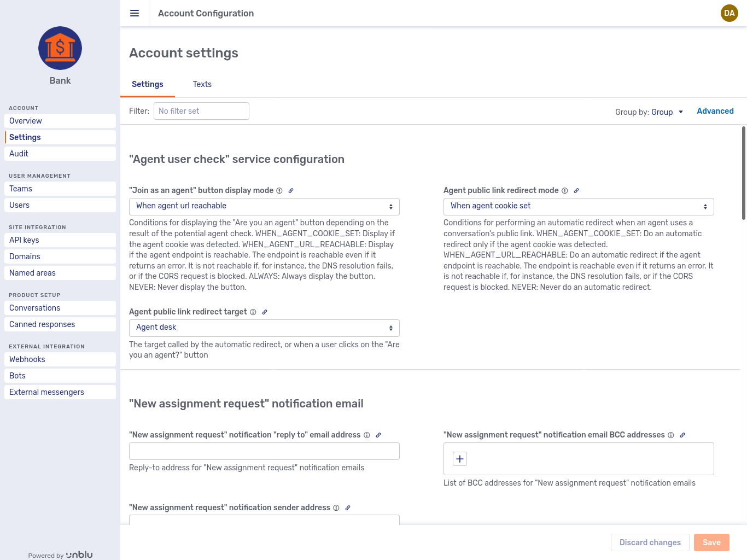Open the hamburger navigation menu

135,13
